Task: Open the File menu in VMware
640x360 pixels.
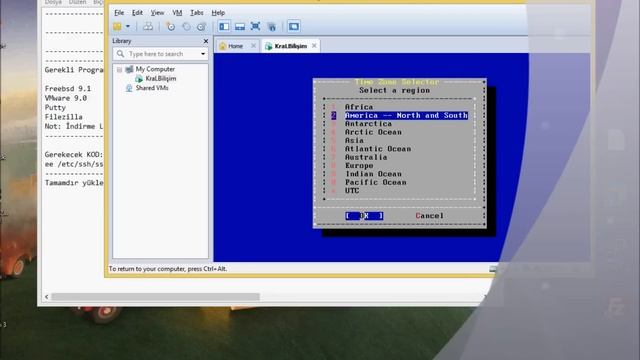Action: coord(119,13)
